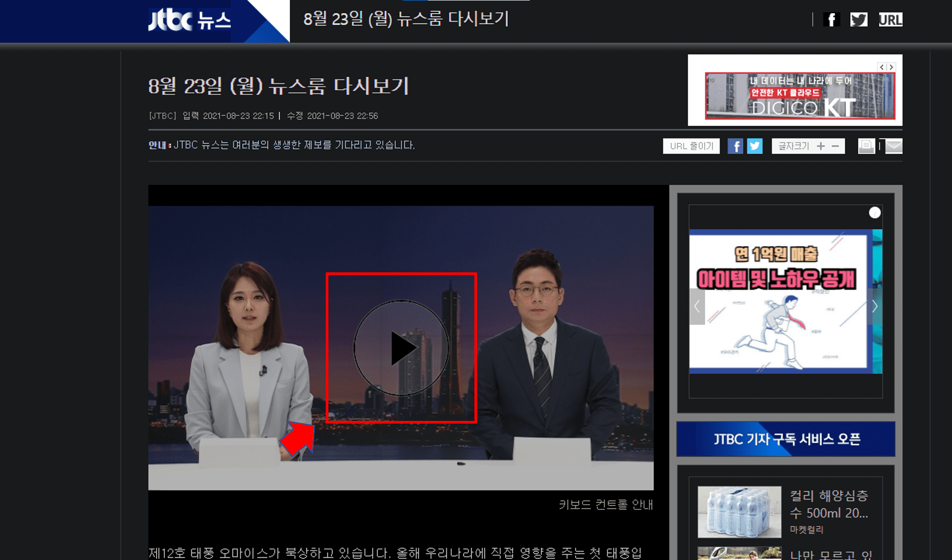Decrease font size with minus sign
This screenshot has height=560, width=952.
836,146
